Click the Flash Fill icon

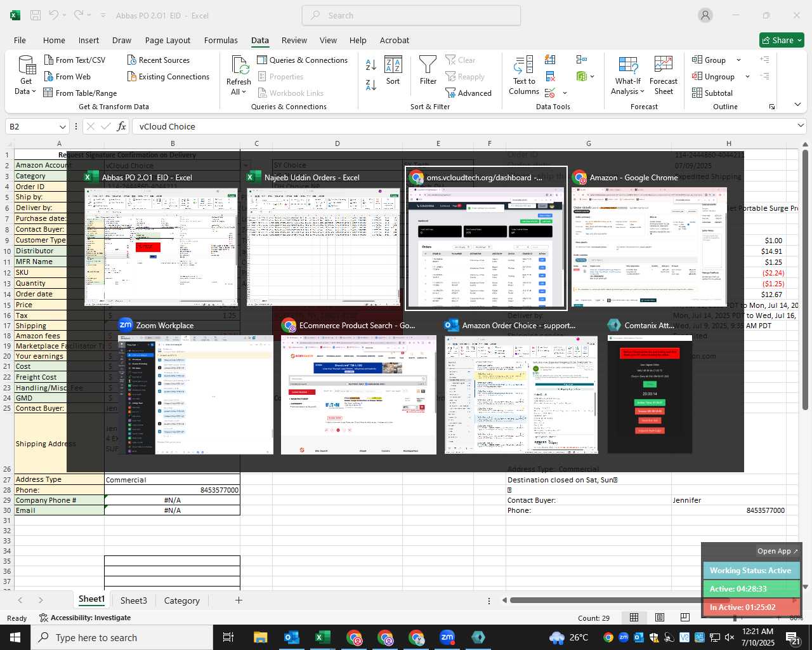[x=550, y=60]
